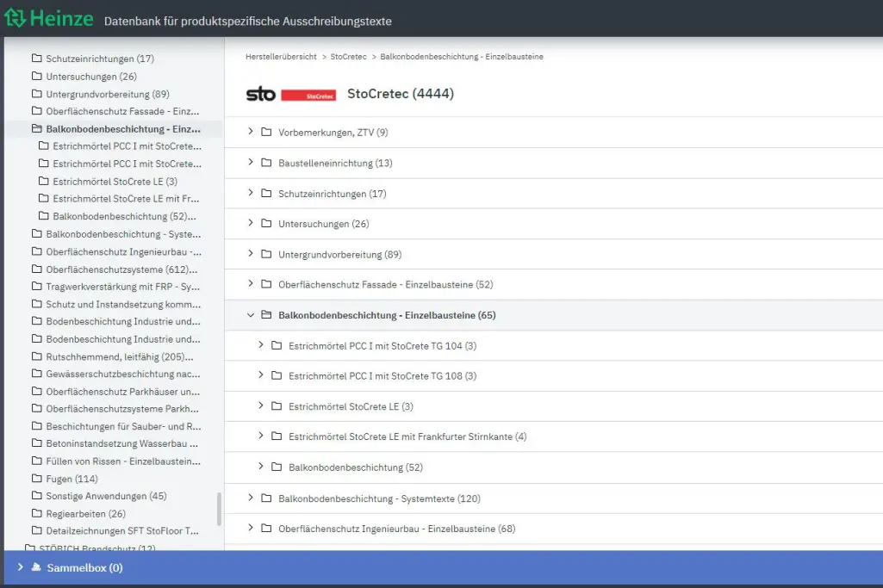
Task: Open Herstellerübersicht breadcrumb link
Action: [x=281, y=57]
